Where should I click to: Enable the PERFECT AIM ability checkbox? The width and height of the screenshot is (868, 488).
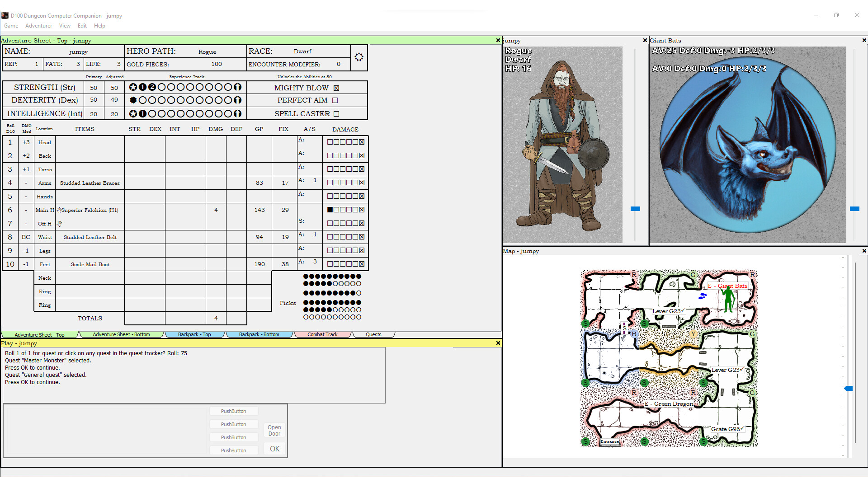pyautogui.click(x=335, y=100)
